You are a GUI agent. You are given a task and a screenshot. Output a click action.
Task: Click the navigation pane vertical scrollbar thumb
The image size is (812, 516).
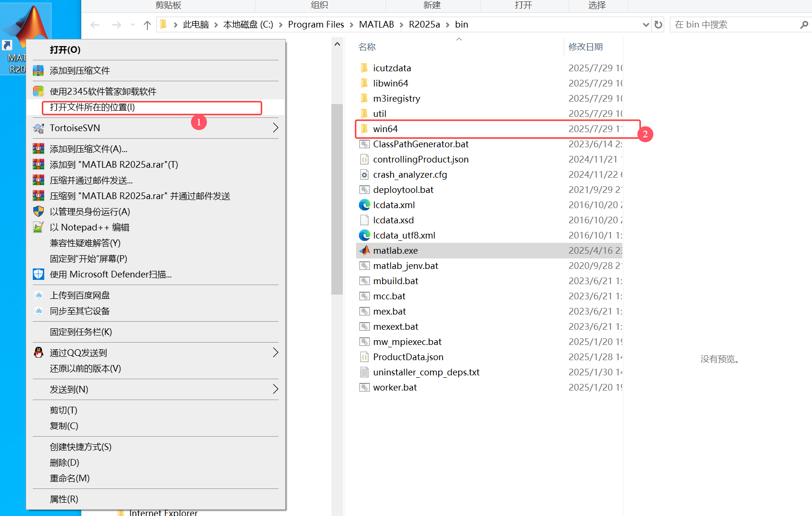point(337,199)
